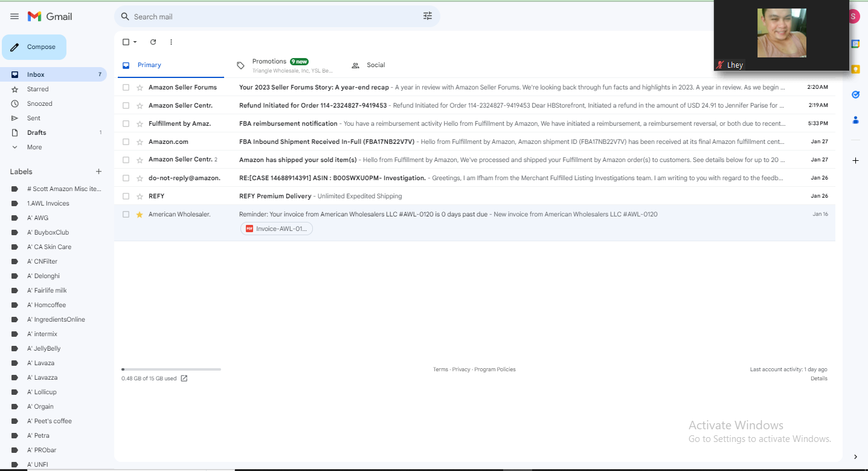Open Google Calendar side panel icon

point(855,44)
